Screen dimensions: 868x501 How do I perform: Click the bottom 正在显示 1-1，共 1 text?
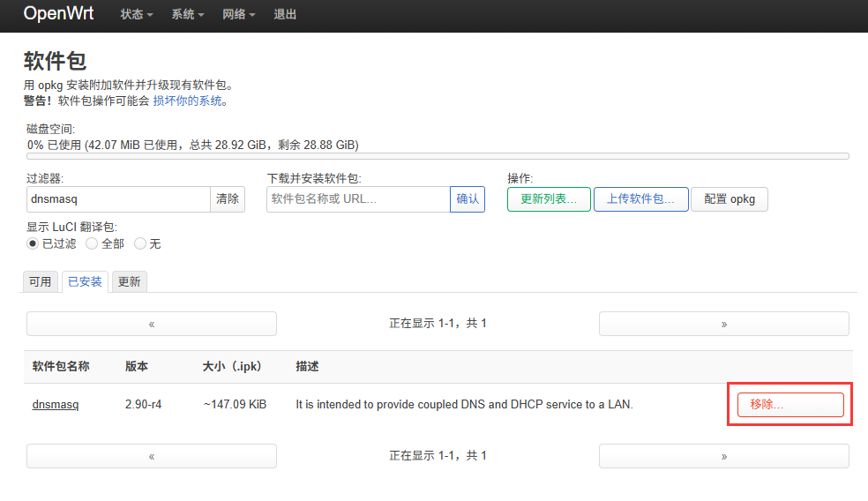click(438, 456)
